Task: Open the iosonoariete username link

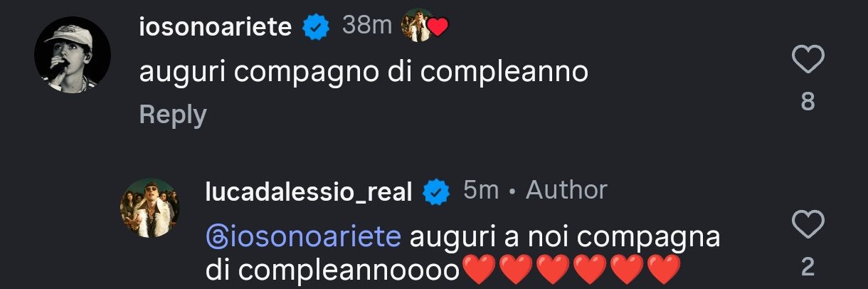Action: coord(216,28)
